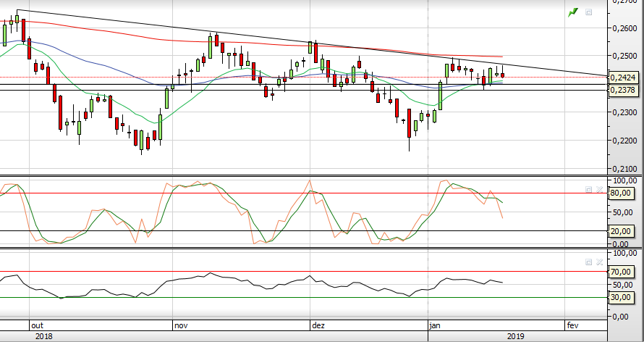
Task: Close the RSI indicator panel
Action: pos(598,262)
